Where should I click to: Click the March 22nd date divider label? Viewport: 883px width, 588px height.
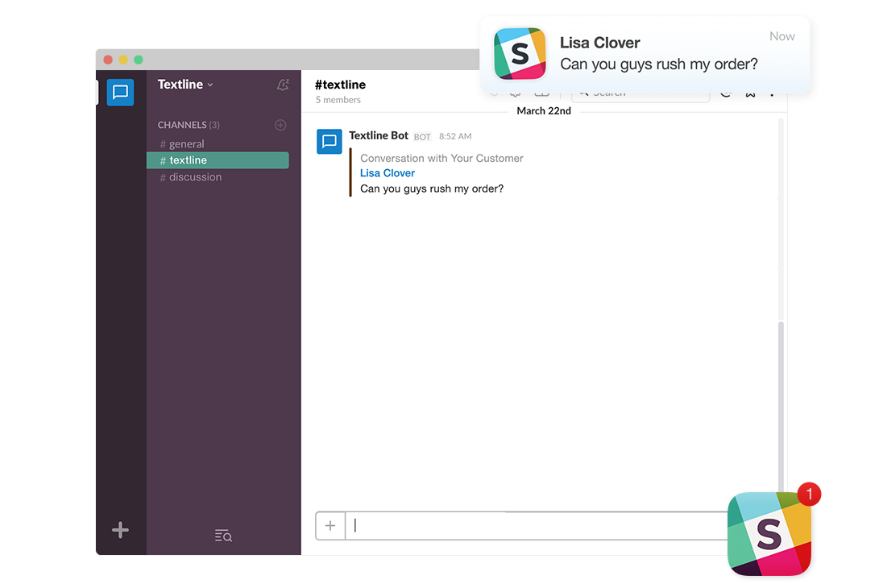tap(544, 111)
